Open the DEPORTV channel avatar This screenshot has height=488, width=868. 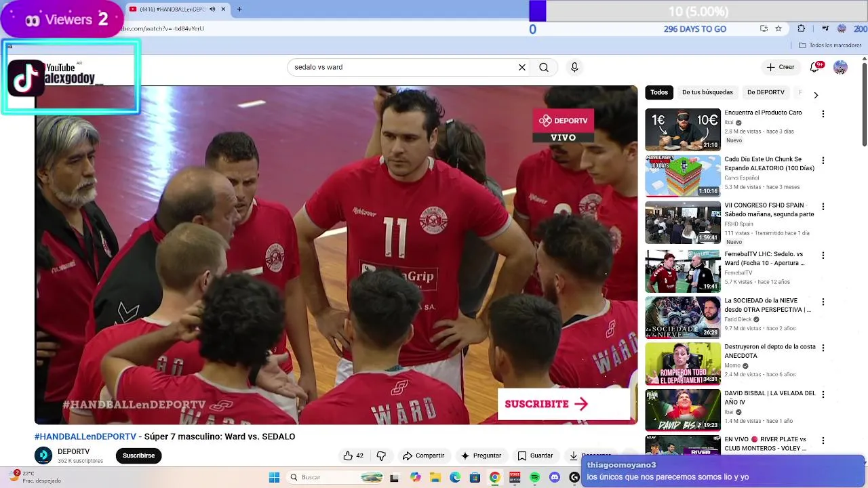43,455
